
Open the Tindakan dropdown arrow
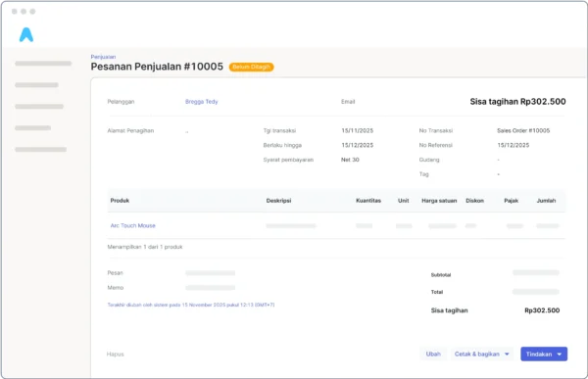point(560,355)
